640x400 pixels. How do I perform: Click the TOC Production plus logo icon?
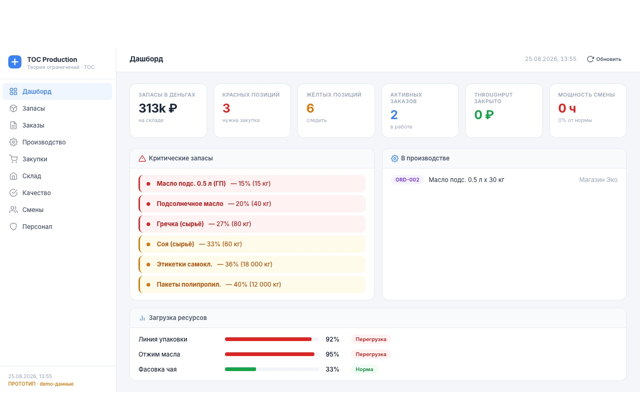click(15, 62)
